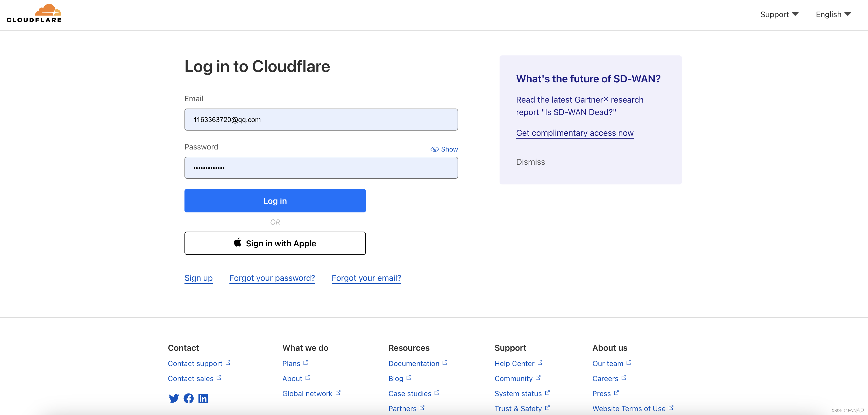The image size is (868, 415).
Task: Open Trust & Safety footer link
Action: coord(522,409)
